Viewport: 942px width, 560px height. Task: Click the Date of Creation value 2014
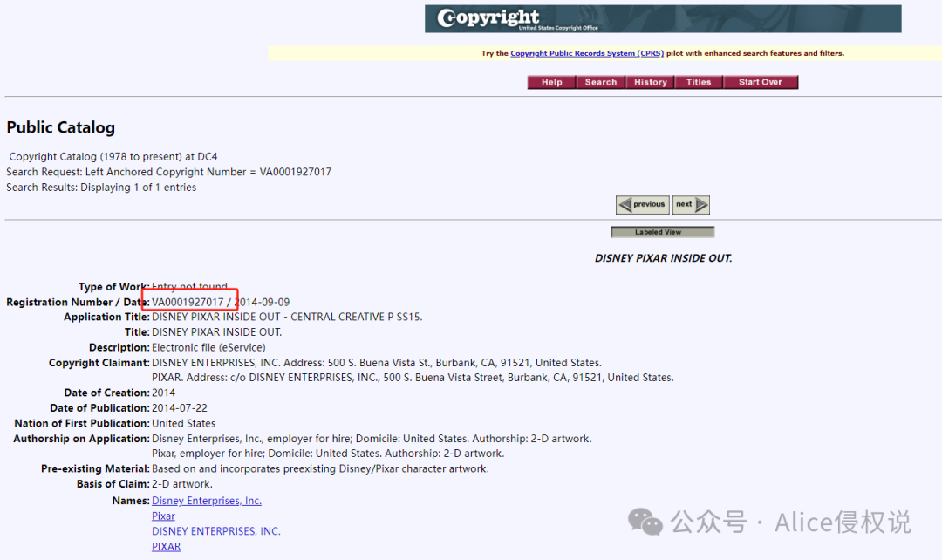163,393
